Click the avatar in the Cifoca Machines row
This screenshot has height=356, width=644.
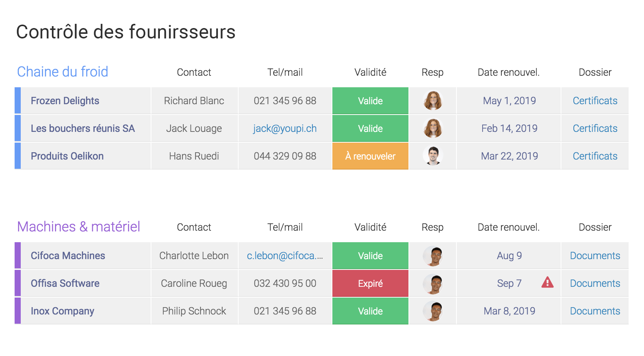tap(433, 256)
